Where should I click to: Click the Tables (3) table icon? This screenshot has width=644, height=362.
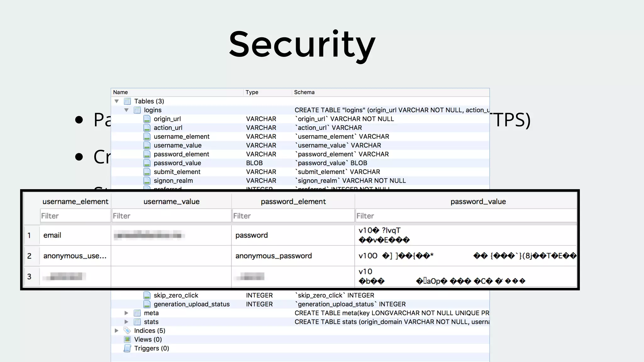(x=127, y=101)
